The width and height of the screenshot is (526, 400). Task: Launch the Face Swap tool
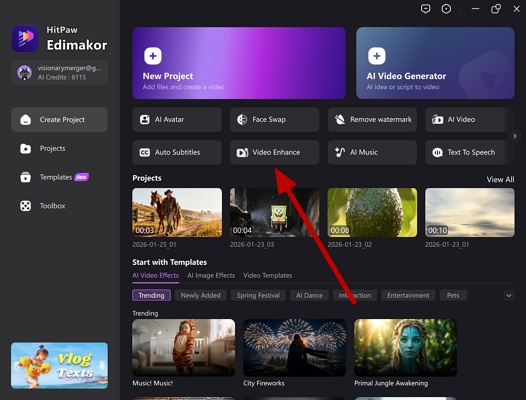(x=274, y=119)
